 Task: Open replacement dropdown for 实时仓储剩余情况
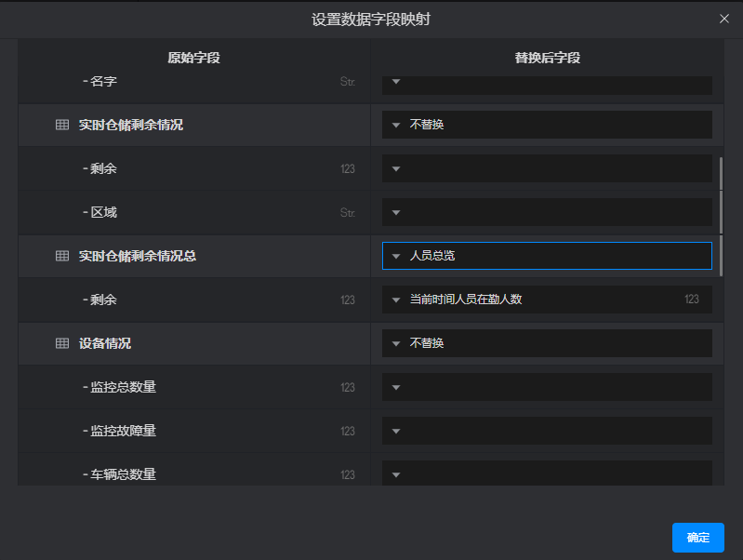pyautogui.click(x=547, y=125)
